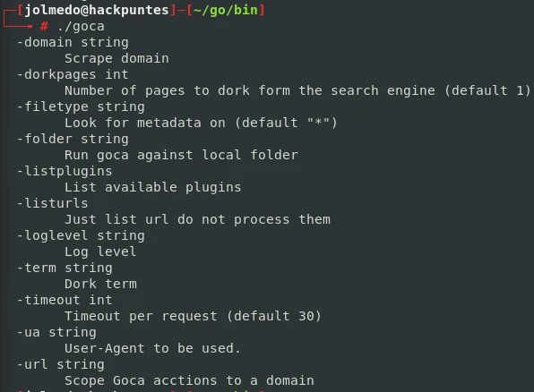Click the red hash prompt symbol
Screen dimensions: 534x392
pos(44,26)
